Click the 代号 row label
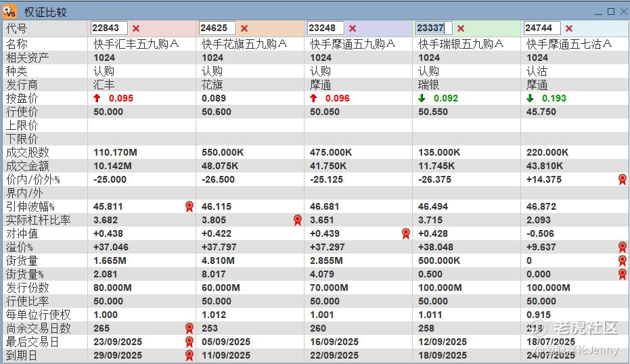The image size is (630, 364). point(16,28)
